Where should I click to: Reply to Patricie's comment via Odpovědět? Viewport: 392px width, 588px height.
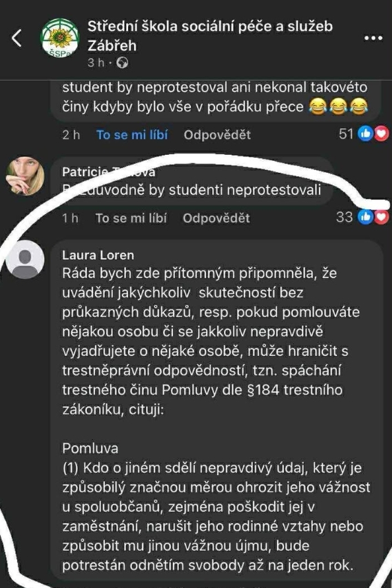pos(216,218)
